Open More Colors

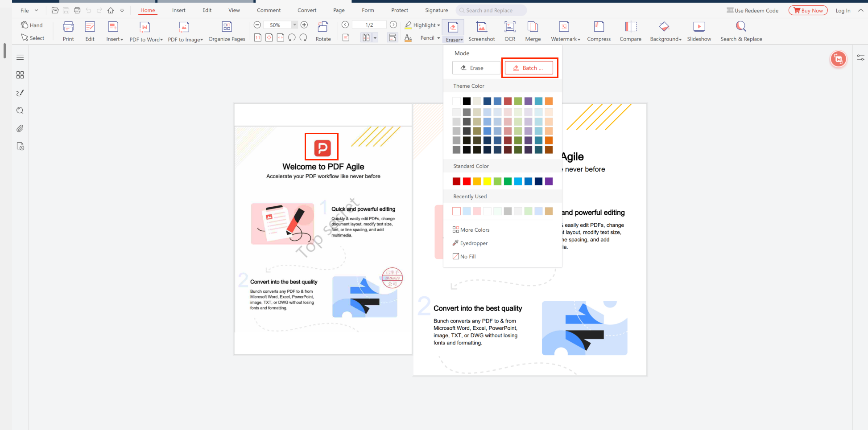click(x=471, y=230)
